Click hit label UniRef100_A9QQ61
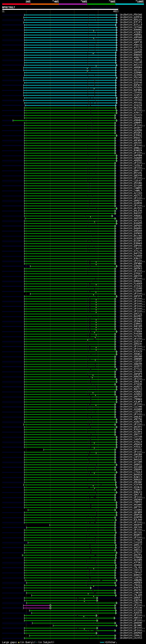 (x=131, y=216)
